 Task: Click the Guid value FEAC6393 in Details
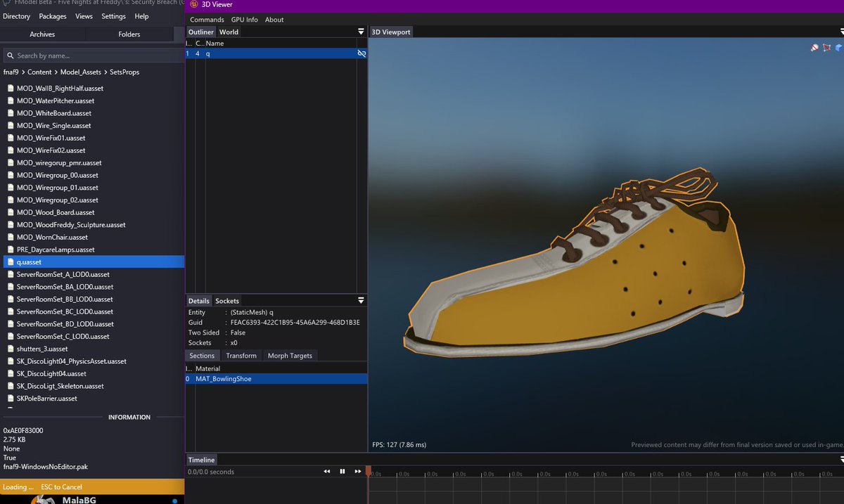(295, 323)
